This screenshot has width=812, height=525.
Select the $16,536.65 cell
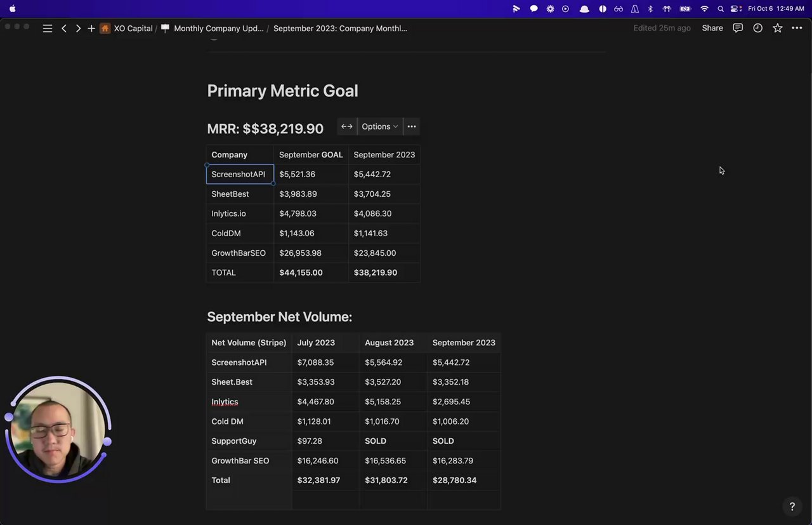[x=393, y=461]
